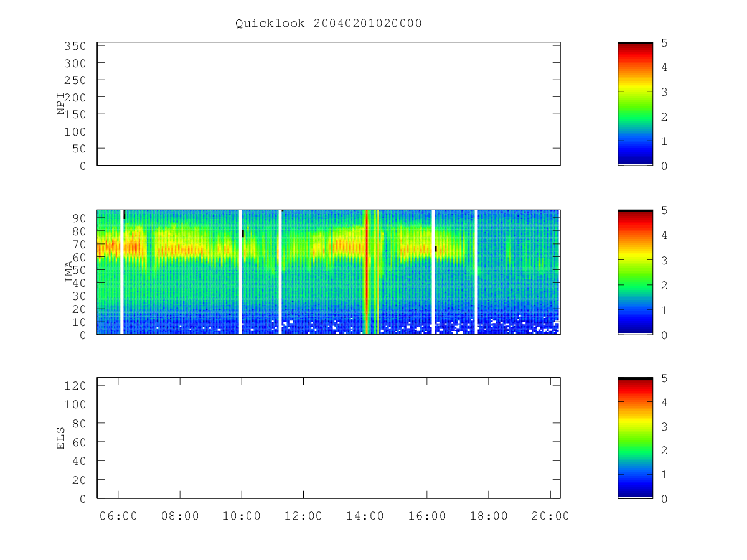Click the 4 label on ELS color scale

tap(664, 403)
